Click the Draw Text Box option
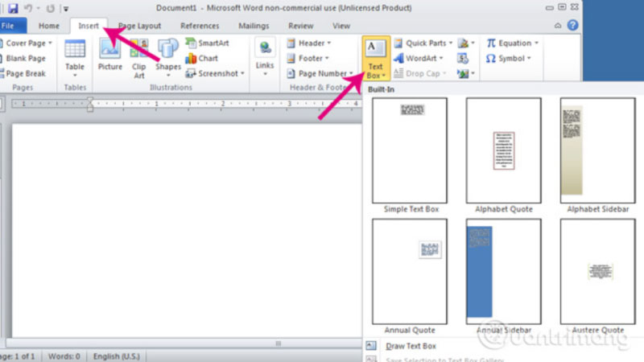This screenshot has width=644, height=362. coord(411,346)
